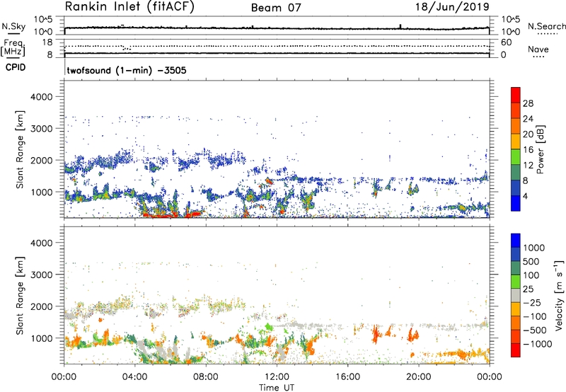The width and height of the screenshot is (566, 392).
Task: Click the 'N.Sky' legend label
Action: click(13, 27)
